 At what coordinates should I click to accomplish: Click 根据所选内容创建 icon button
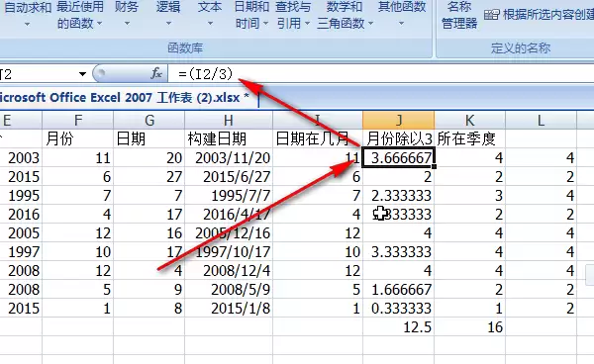click(x=492, y=15)
